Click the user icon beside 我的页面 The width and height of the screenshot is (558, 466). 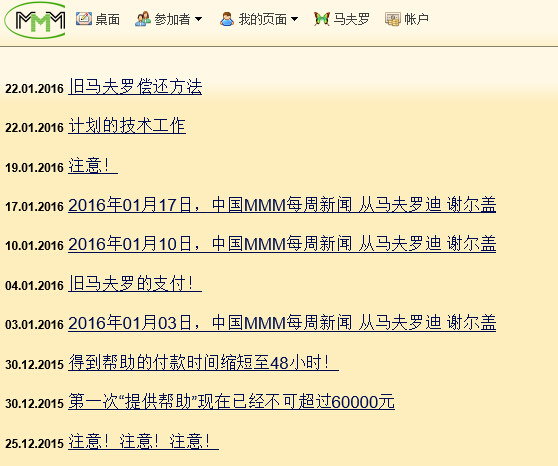(227, 19)
